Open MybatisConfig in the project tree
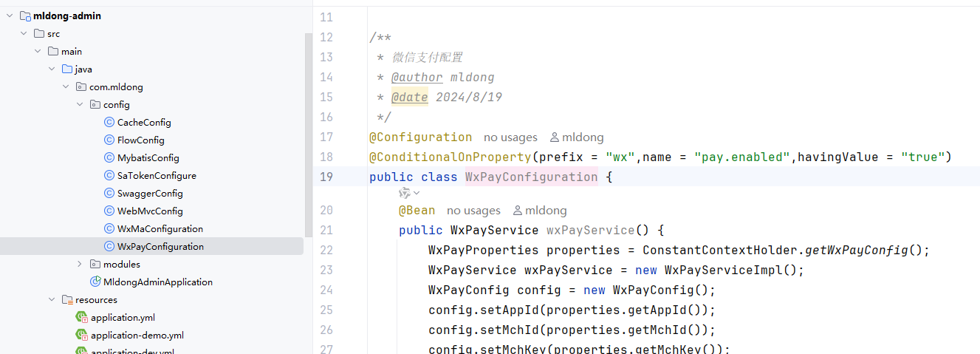 click(148, 158)
